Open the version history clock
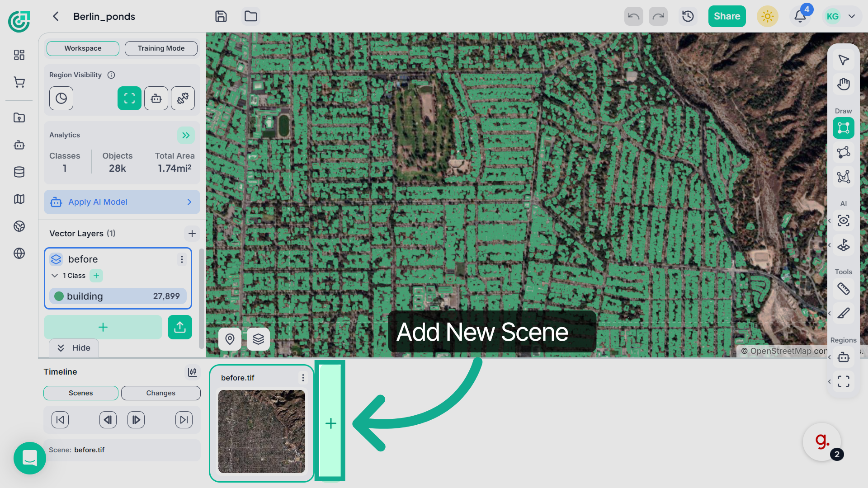This screenshot has height=488, width=868. (x=688, y=16)
